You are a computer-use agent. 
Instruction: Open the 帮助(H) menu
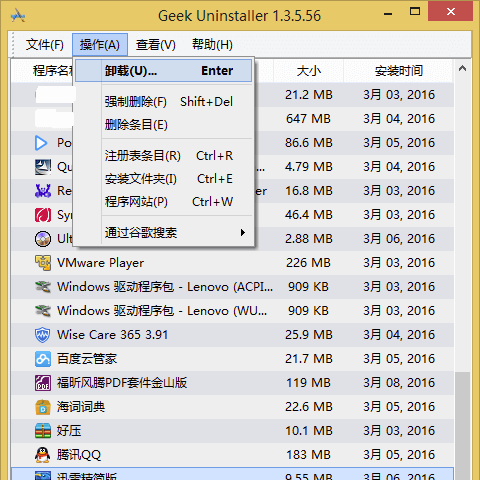coord(212,45)
